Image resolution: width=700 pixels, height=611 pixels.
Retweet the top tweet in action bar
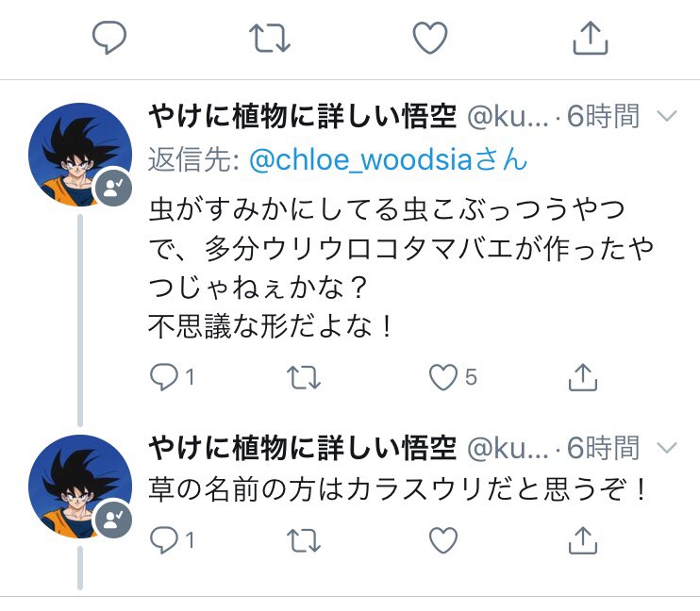click(270, 38)
